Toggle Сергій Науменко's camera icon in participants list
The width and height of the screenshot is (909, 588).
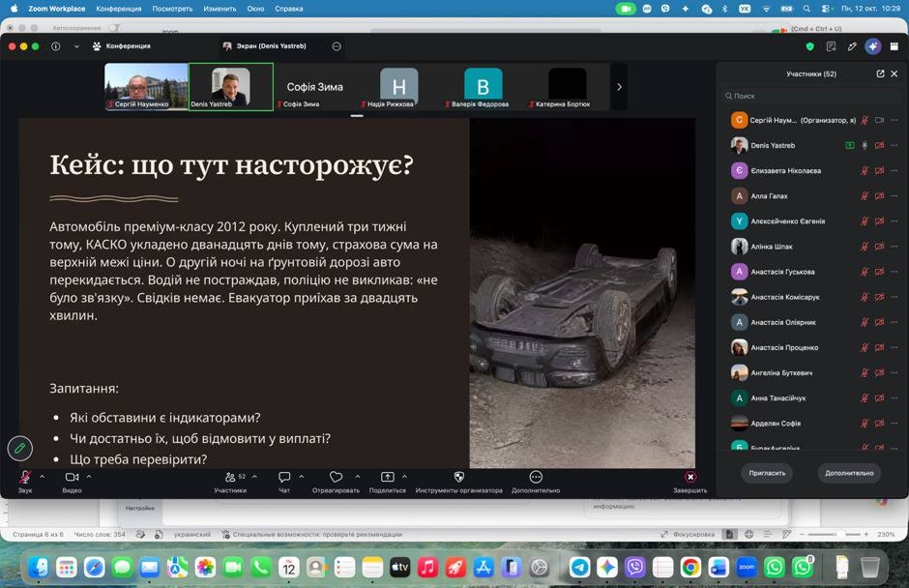point(879,120)
